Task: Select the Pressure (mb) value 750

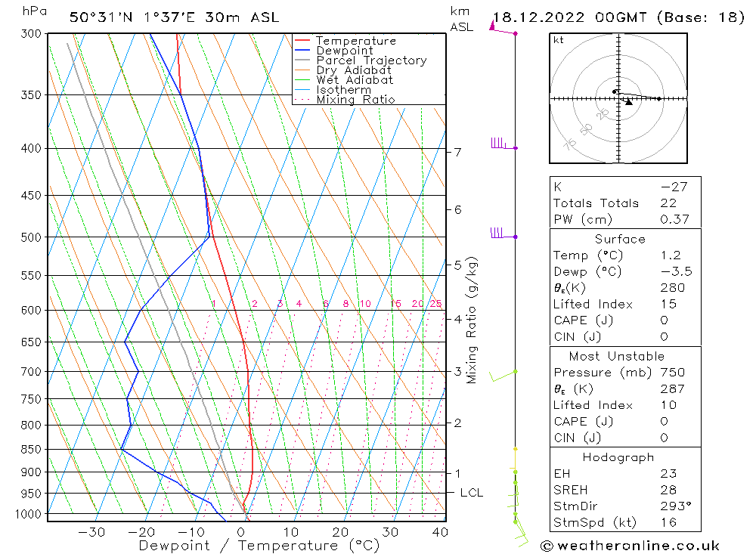Action: (x=673, y=373)
